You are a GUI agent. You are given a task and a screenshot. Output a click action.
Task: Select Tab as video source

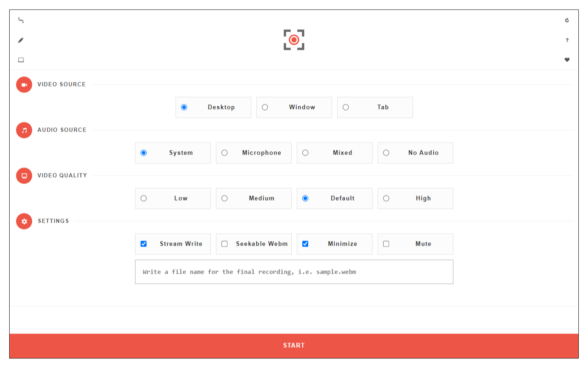(375, 107)
